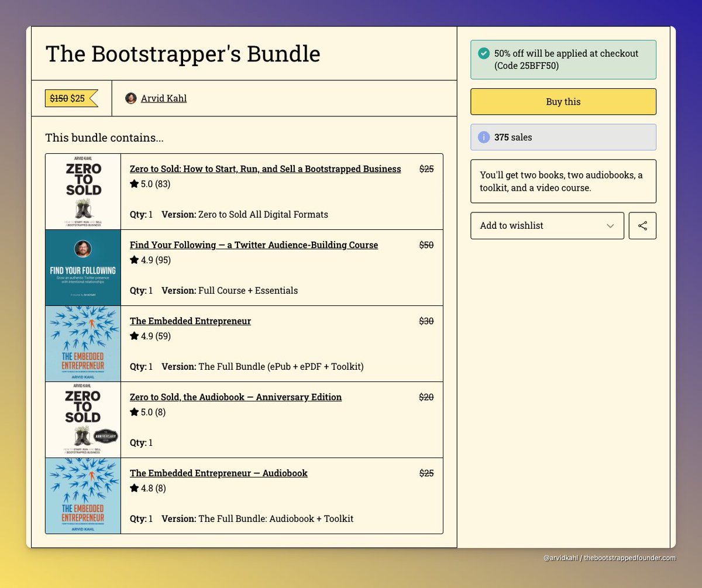702x588 pixels.
Task: Open The Embedded Entrepreneur Audiobook link
Action: click(x=218, y=473)
